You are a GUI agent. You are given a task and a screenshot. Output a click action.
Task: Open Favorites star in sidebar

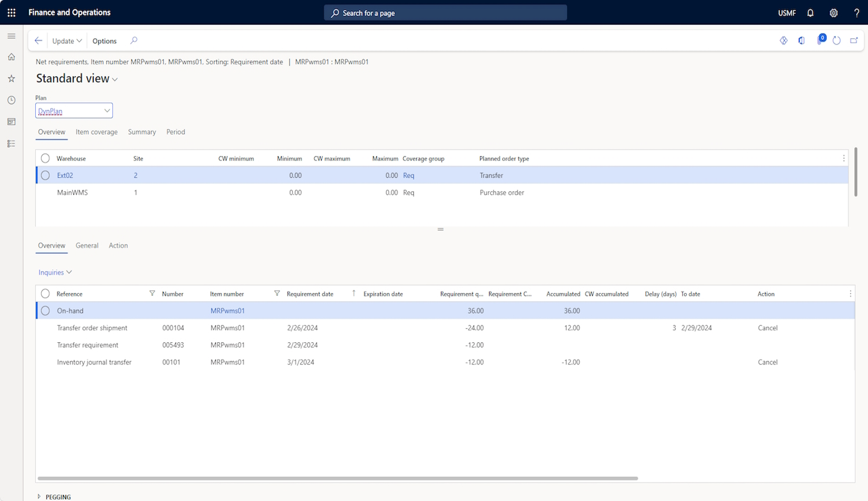[12, 78]
